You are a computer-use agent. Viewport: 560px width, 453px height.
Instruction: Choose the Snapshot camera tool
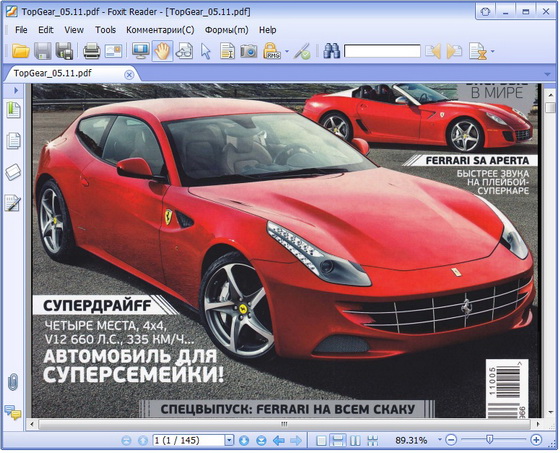pos(249,51)
